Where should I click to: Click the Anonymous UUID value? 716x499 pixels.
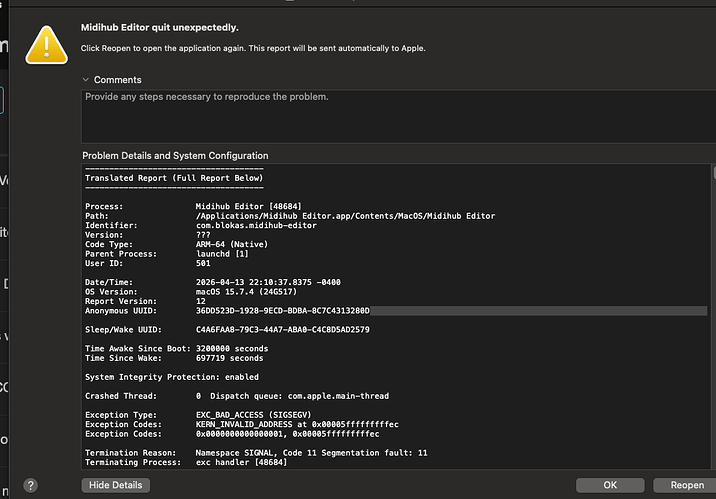pyautogui.click(x=283, y=310)
